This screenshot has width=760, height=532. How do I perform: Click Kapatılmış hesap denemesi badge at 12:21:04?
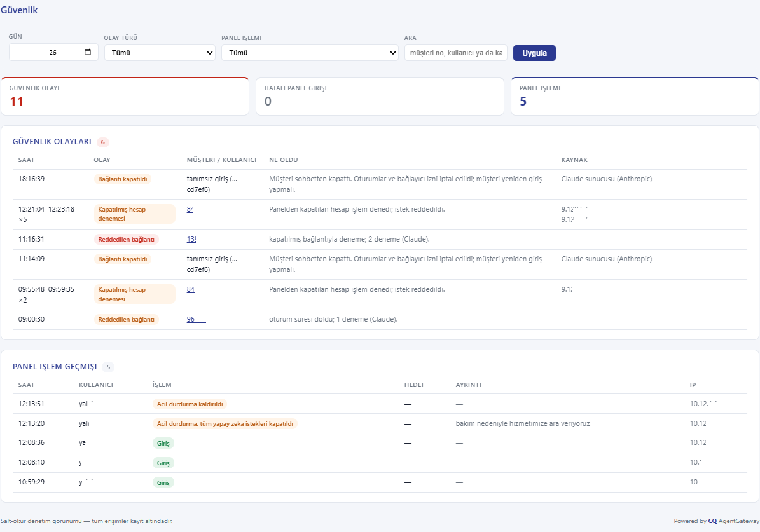[134, 214]
